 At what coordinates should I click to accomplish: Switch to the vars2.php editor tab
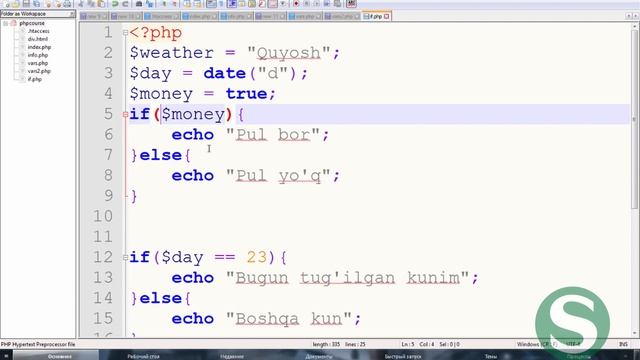tap(342, 16)
